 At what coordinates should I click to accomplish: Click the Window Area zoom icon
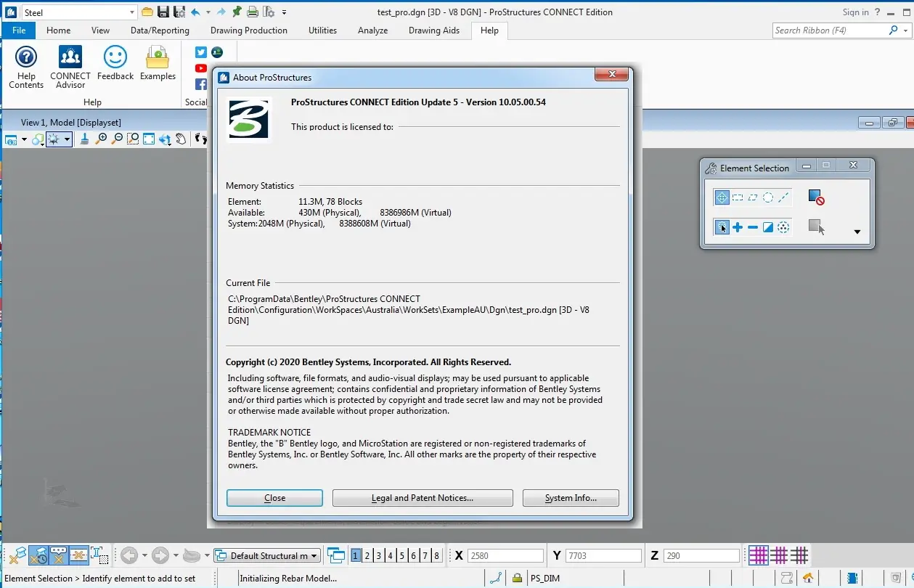[x=133, y=139]
